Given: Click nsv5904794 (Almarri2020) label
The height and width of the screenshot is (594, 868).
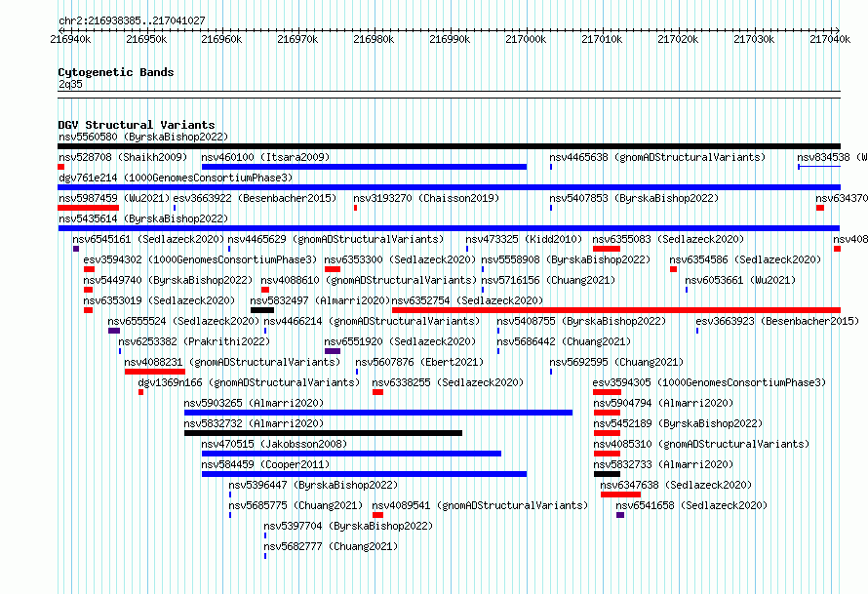Looking at the screenshot, I should pos(663,403).
